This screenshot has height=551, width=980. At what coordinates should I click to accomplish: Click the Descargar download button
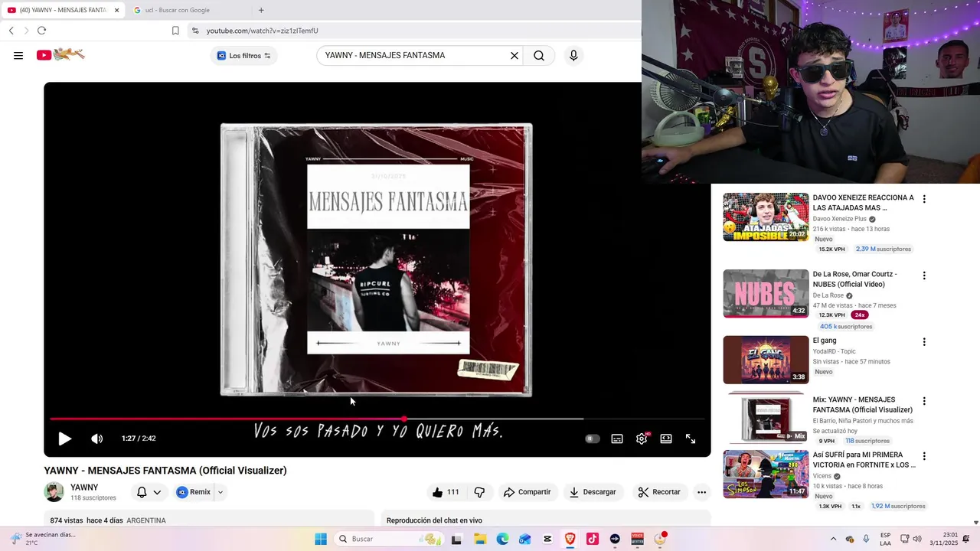[x=593, y=492]
